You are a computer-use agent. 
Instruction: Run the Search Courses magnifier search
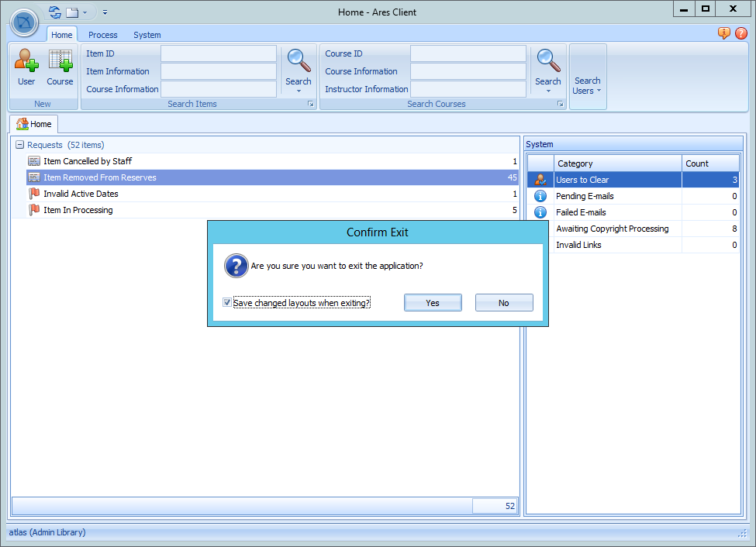click(548, 60)
